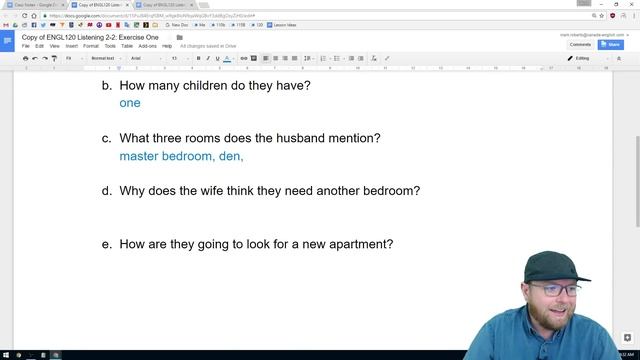Click the browser Home icon
Viewport: 640px width, 360px height.
[x=34, y=16]
